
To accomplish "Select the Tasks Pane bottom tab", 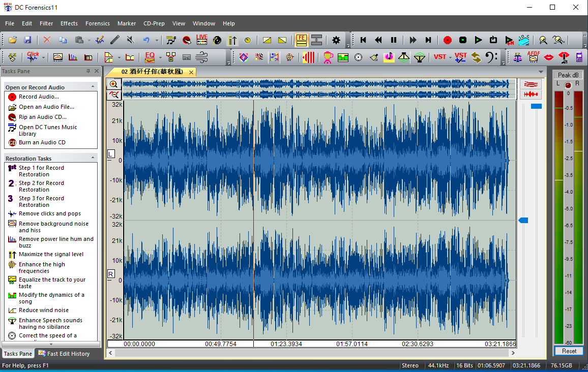I will click(x=18, y=353).
